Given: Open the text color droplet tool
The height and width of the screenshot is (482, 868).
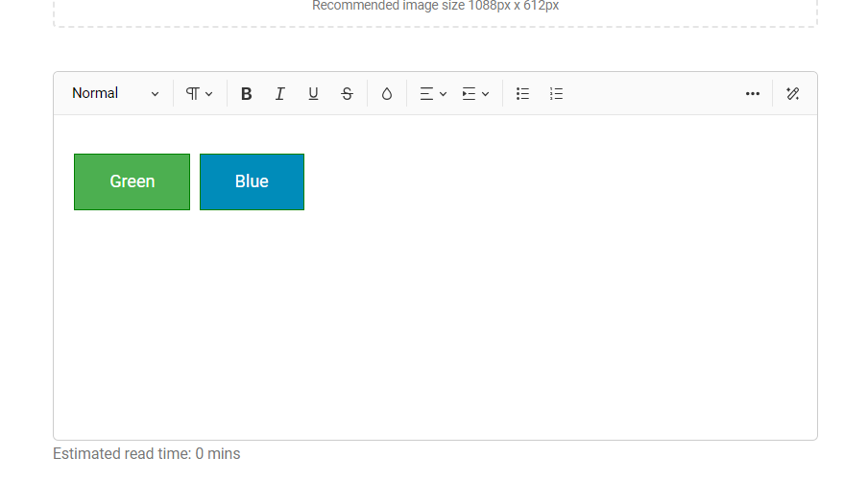Looking at the screenshot, I should (x=386, y=93).
